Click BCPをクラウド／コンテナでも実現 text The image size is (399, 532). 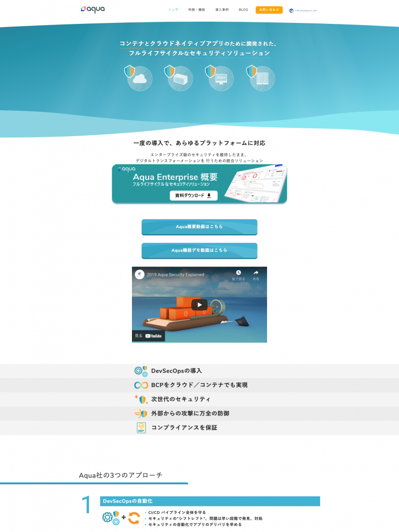click(x=199, y=385)
